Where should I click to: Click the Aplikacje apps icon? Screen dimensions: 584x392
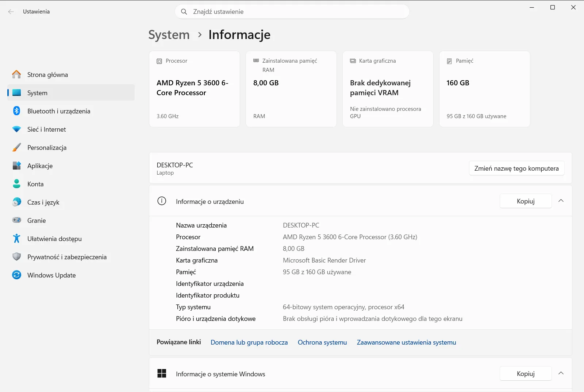point(16,166)
